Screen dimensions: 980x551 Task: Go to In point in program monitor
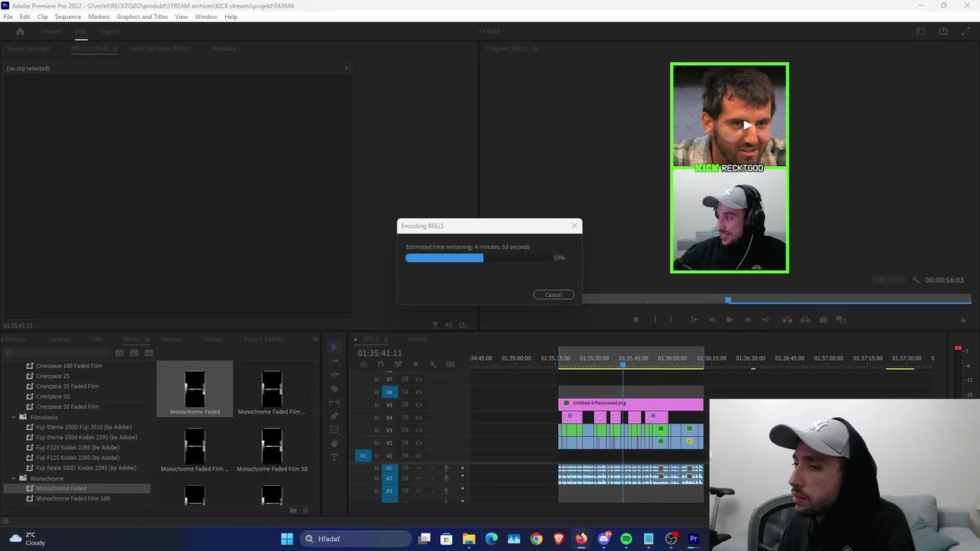[x=694, y=320]
